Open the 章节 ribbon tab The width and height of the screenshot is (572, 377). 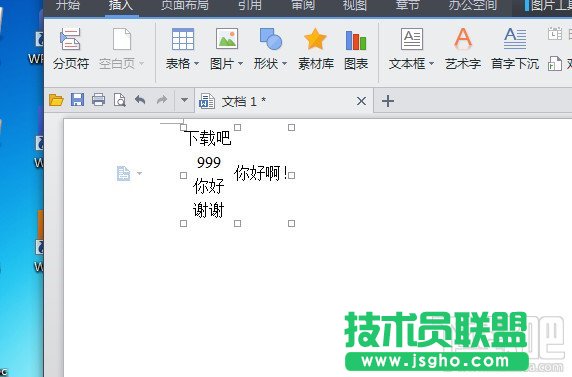(407, 5)
